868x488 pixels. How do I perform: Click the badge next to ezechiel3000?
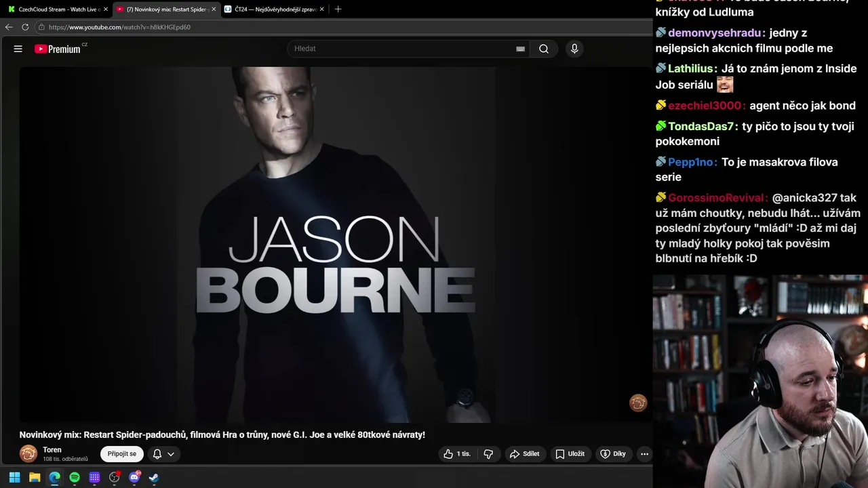tap(660, 106)
